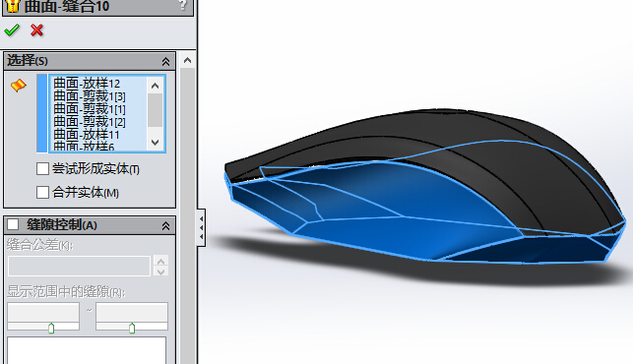
Task: Collapse the 选择(S) section
Action: 165,61
